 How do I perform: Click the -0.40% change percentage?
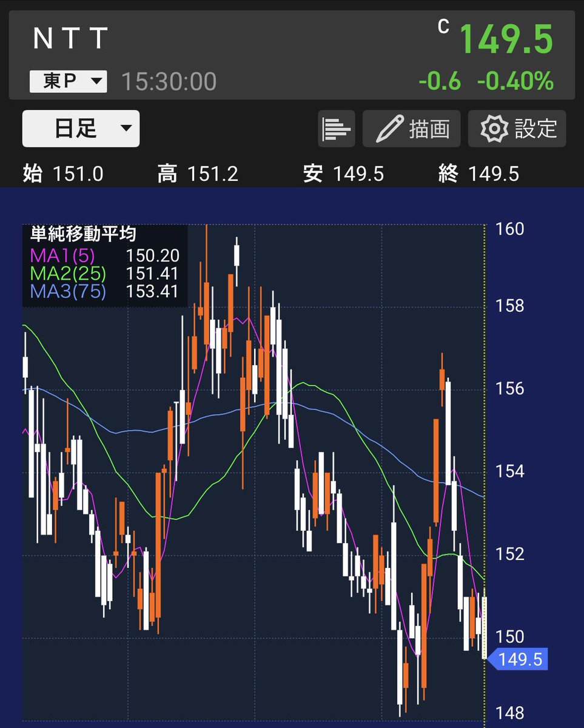(x=515, y=81)
